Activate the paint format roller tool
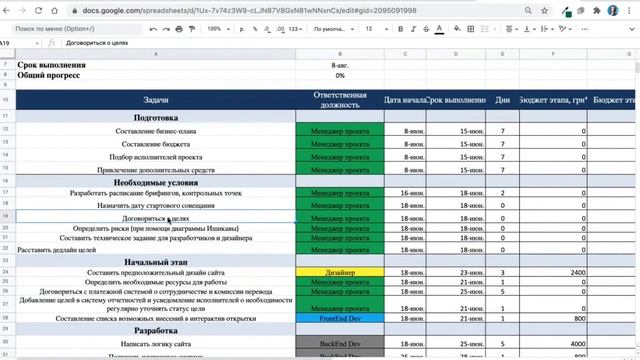This screenshot has height=360, width=640. pos(192,29)
